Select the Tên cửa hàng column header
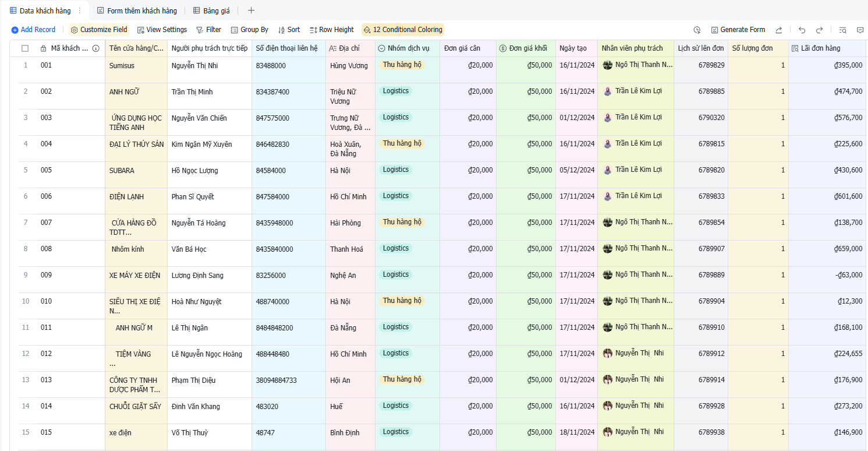868x451 pixels. [136, 48]
